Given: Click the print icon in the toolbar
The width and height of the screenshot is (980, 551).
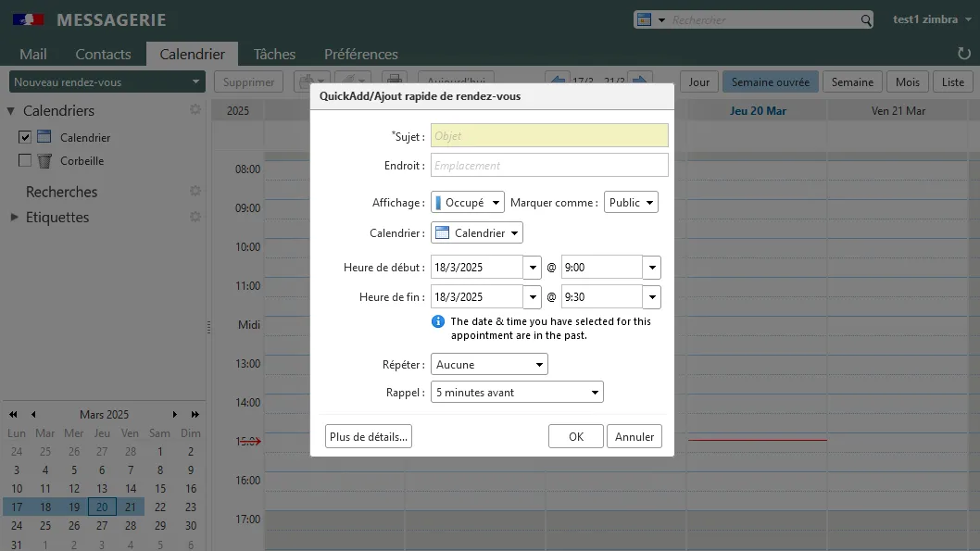Looking at the screenshot, I should pos(395,80).
